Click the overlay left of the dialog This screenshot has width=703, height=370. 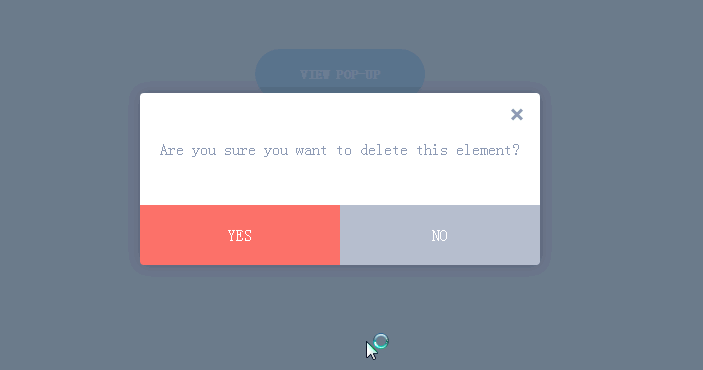coord(63,179)
